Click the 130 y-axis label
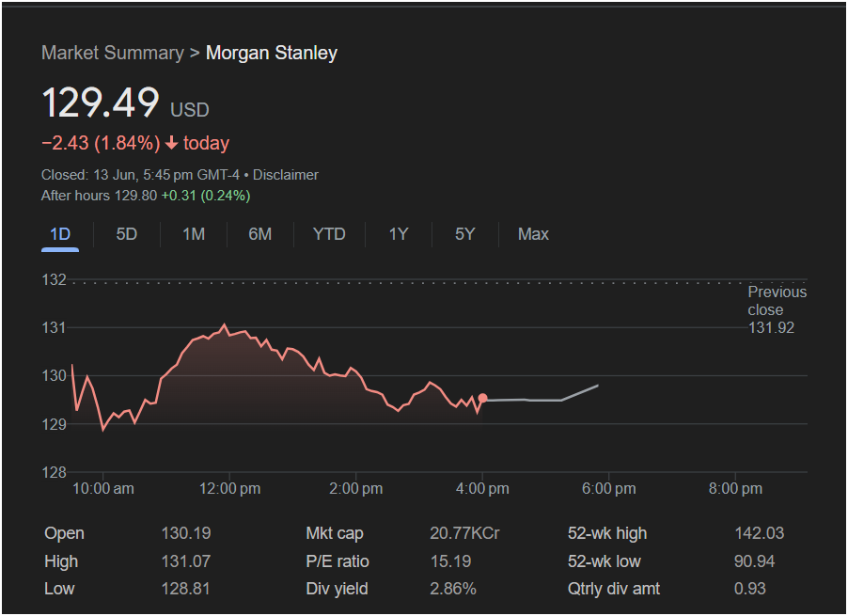848x616 pixels. tap(55, 375)
